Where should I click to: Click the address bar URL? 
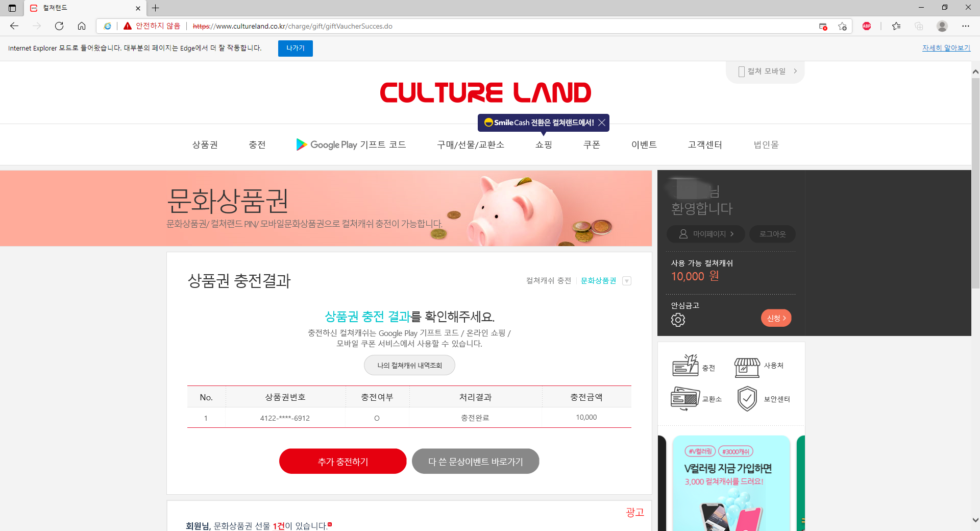pos(292,26)
